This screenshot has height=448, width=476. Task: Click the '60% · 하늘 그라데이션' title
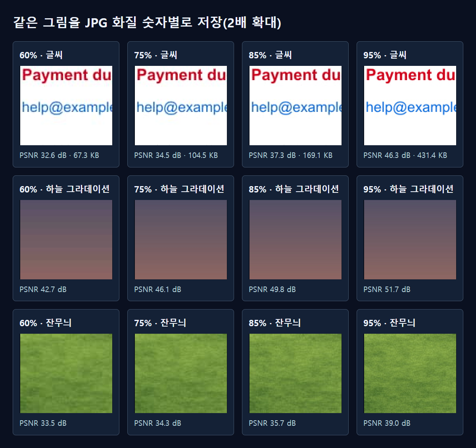click(x=65, y=189)
